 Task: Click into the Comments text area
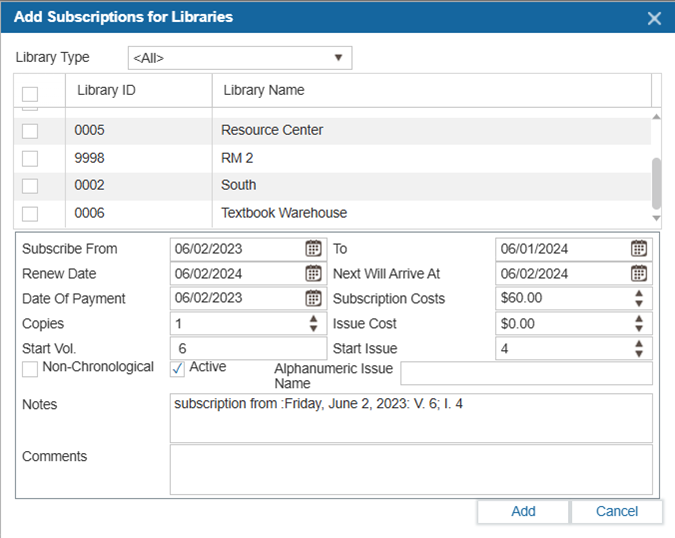[410, 469]
